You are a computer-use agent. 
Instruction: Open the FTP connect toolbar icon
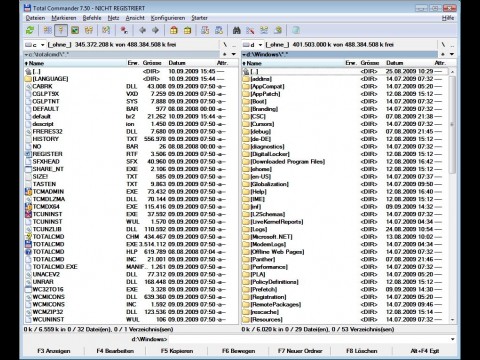click(x=205, y=31)
